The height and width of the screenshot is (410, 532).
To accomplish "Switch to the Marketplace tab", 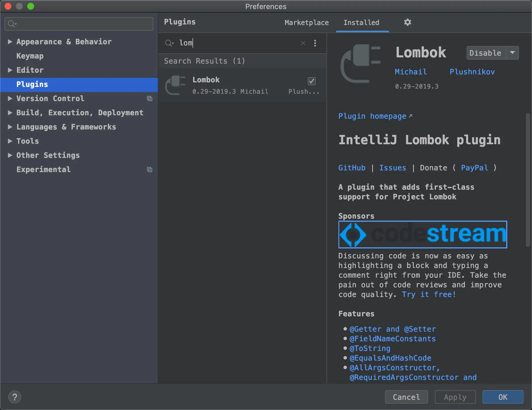I will [307, 22].
